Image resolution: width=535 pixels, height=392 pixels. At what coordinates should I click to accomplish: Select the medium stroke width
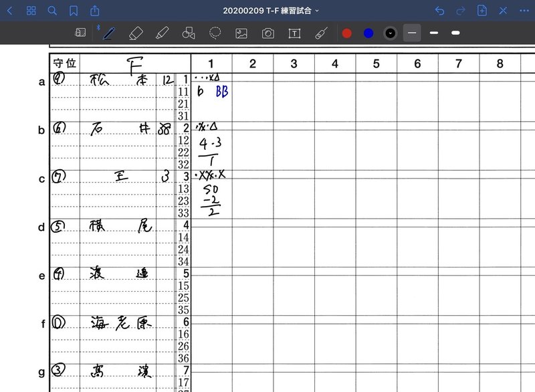434,33
